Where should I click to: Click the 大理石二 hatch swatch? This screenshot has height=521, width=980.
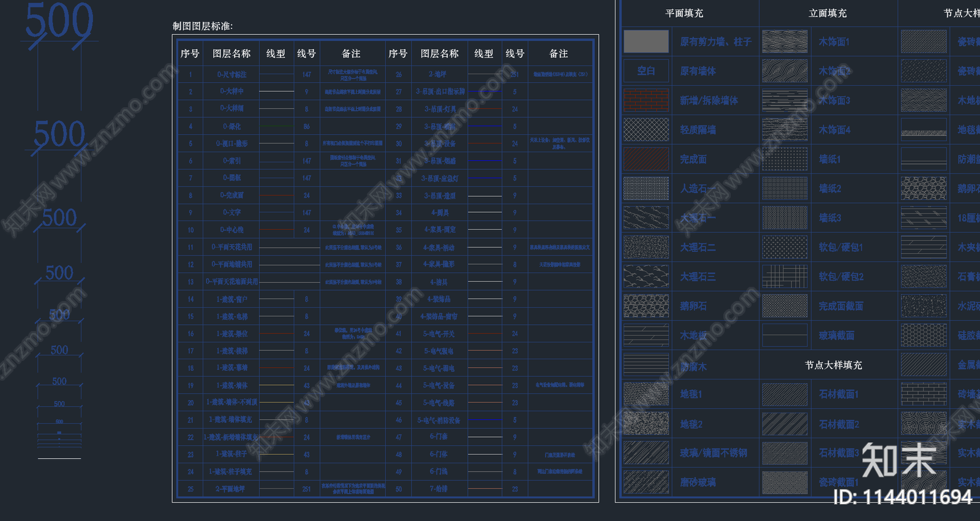point(646,247)
